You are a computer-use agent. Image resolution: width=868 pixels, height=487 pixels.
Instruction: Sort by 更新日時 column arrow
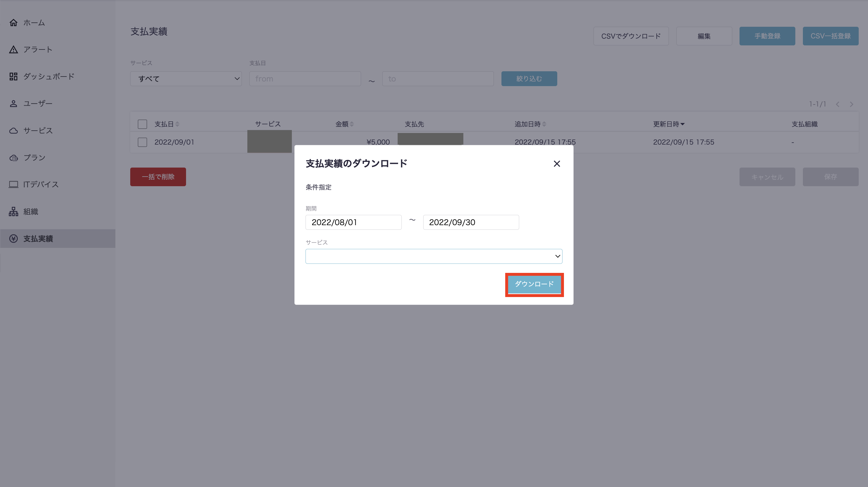682,124
